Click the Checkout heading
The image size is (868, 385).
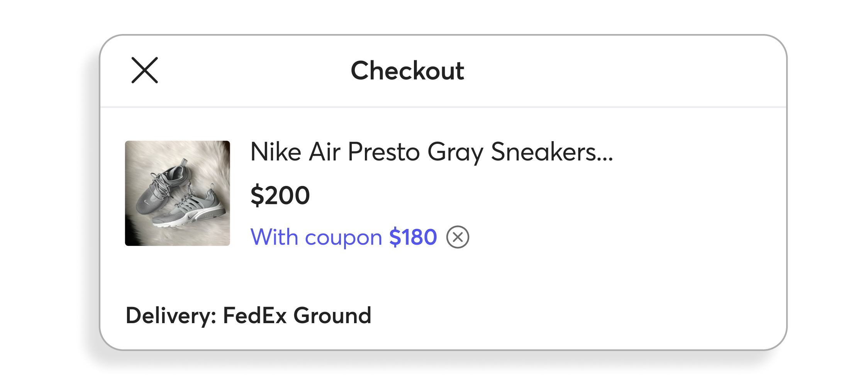point(407,71)
